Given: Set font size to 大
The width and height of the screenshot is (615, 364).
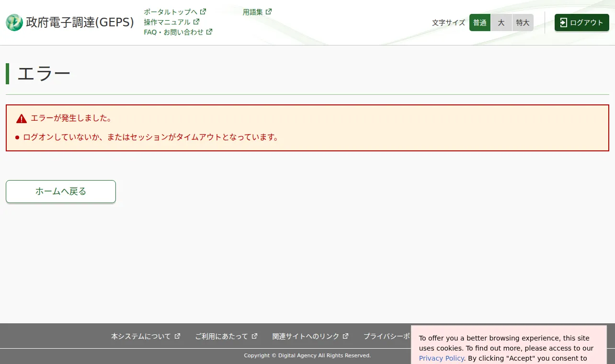Looking at the screenshot, I should click(x=501, y=23).
